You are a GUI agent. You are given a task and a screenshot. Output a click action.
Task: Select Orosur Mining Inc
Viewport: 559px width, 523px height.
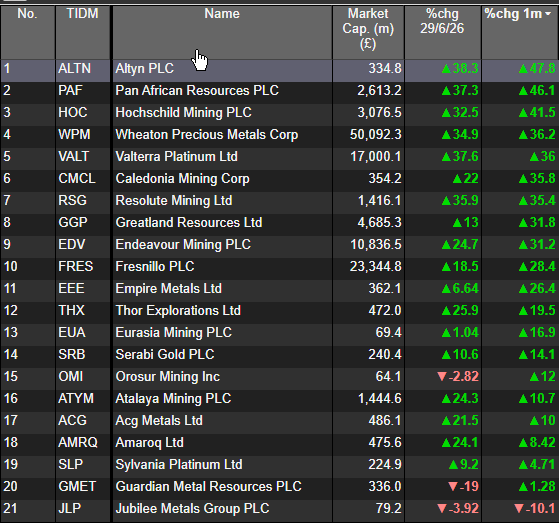168,377
